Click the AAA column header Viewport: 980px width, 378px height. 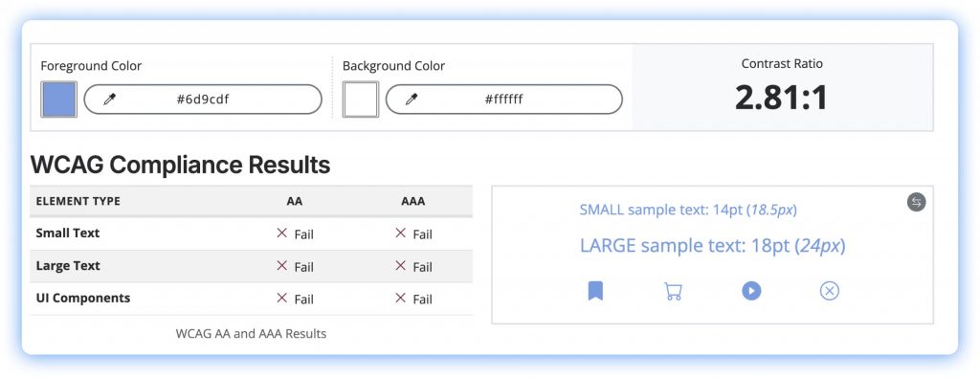[x=413, y=201]
